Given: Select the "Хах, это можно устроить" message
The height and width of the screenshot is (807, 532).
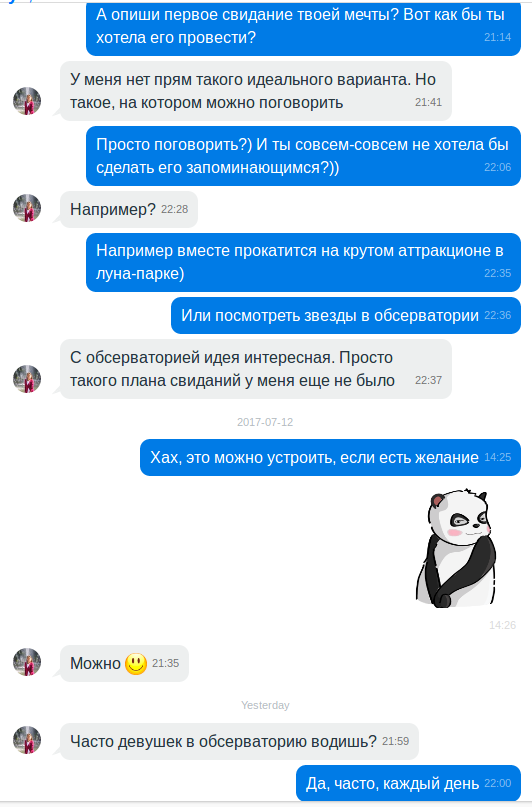Looking at the screenshot, I should 330,458.
